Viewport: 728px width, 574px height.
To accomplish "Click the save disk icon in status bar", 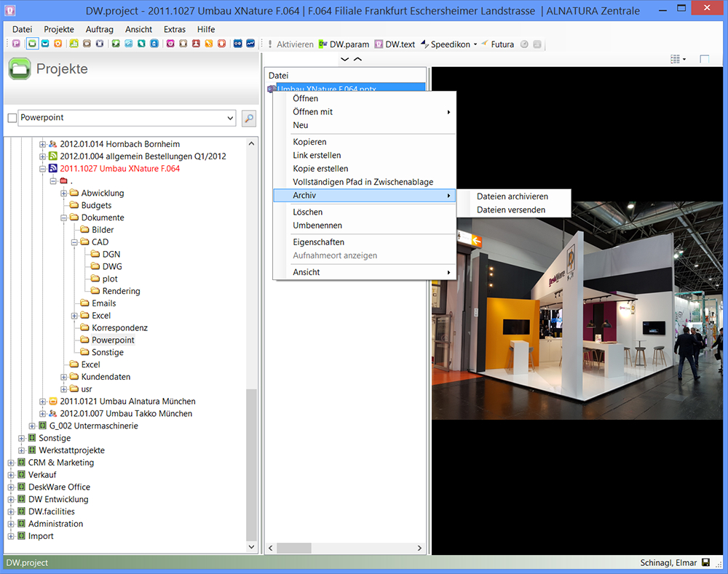I will point(705,563).
